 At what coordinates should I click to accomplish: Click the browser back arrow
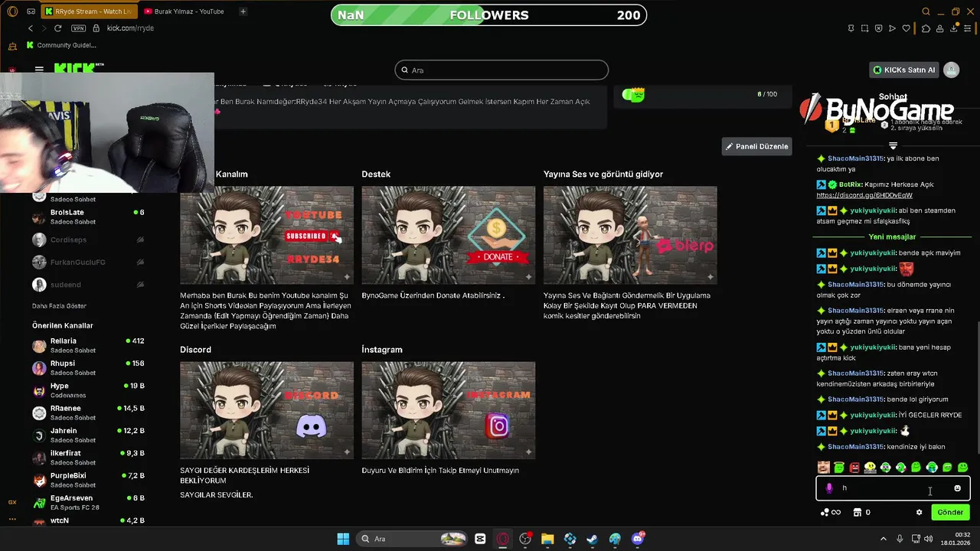tap(31, 28)
